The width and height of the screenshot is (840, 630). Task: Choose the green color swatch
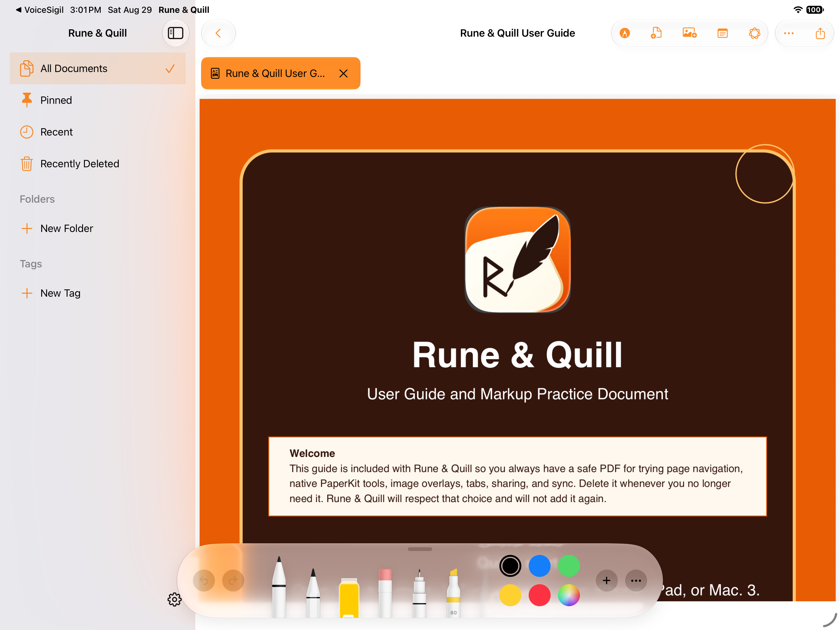pyautogui.click(x=568, y=566)
